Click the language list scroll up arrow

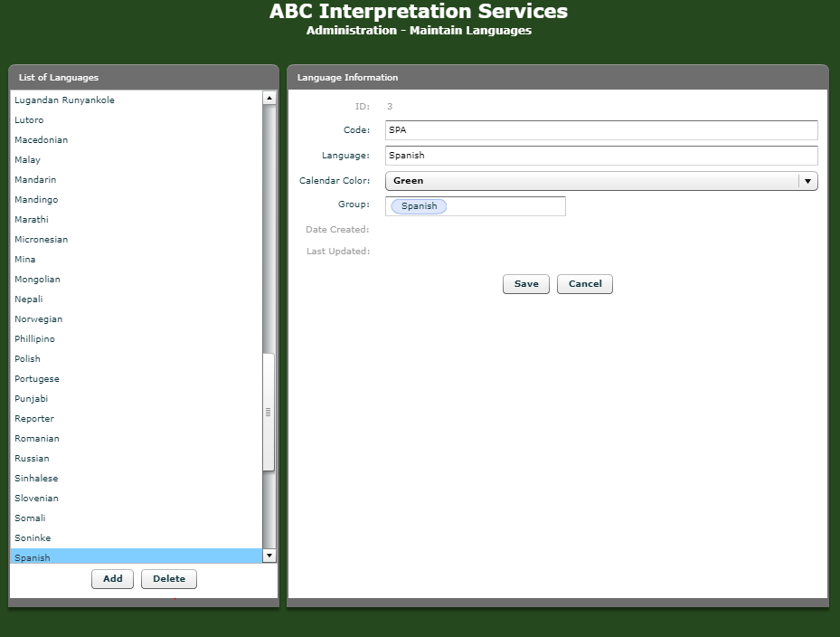(269, 98)
